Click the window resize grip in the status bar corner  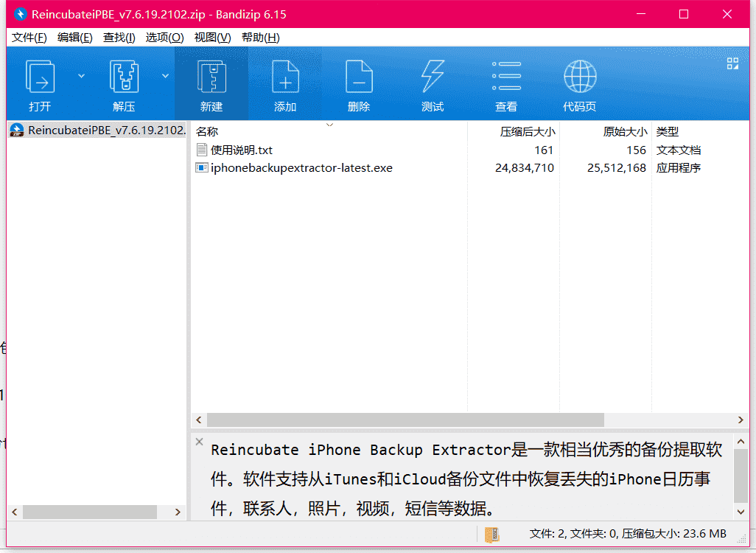[743, 540]
